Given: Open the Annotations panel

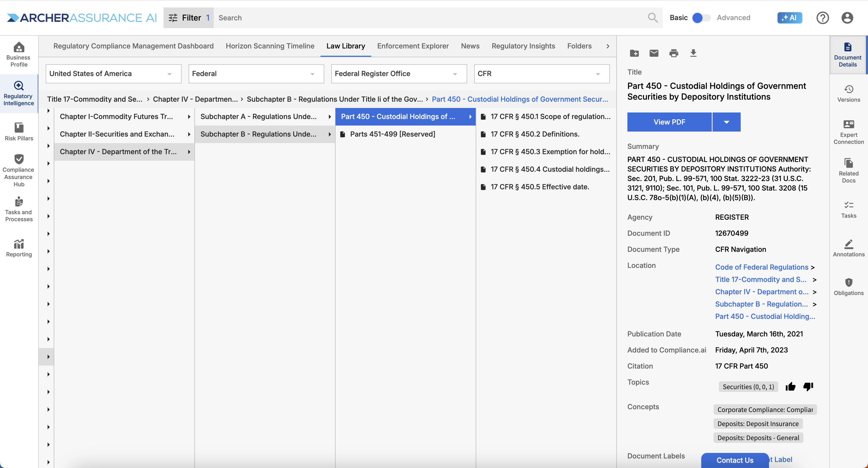Looking at the screenshot, I should [x=848, y=248].
